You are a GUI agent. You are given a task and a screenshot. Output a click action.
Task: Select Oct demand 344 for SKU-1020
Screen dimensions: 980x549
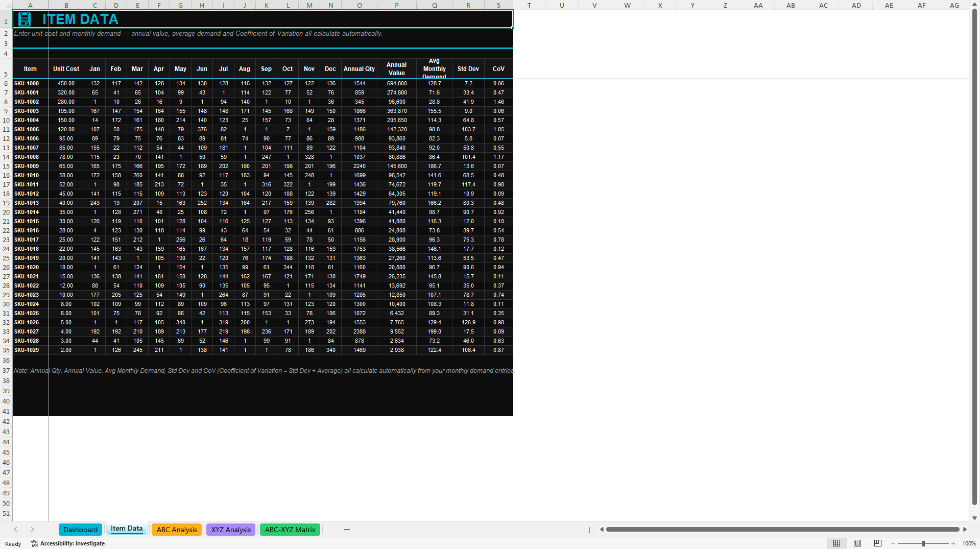(288, 267)
